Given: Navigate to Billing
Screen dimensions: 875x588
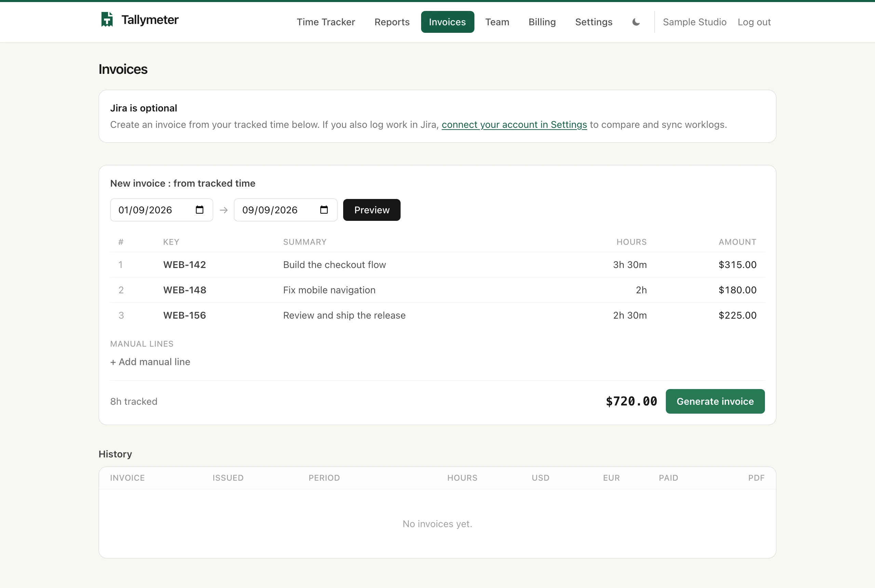Looking at the screenshot, I should 542,22.
